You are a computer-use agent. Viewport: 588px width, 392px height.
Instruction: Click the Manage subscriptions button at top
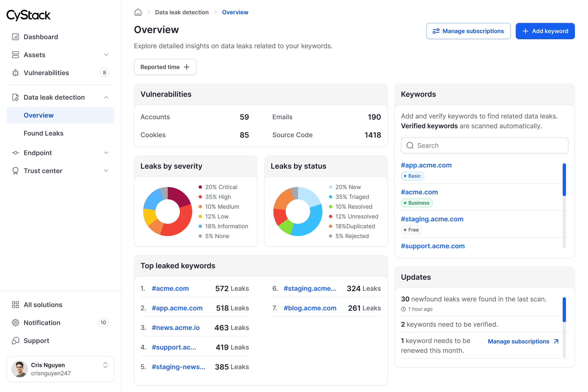(468, 31)
